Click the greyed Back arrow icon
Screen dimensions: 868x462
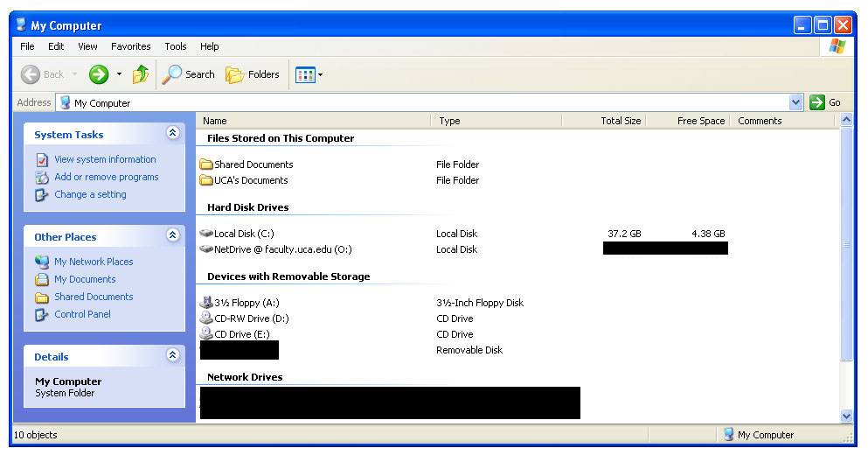pyautogui.click(x=31, y=74)
